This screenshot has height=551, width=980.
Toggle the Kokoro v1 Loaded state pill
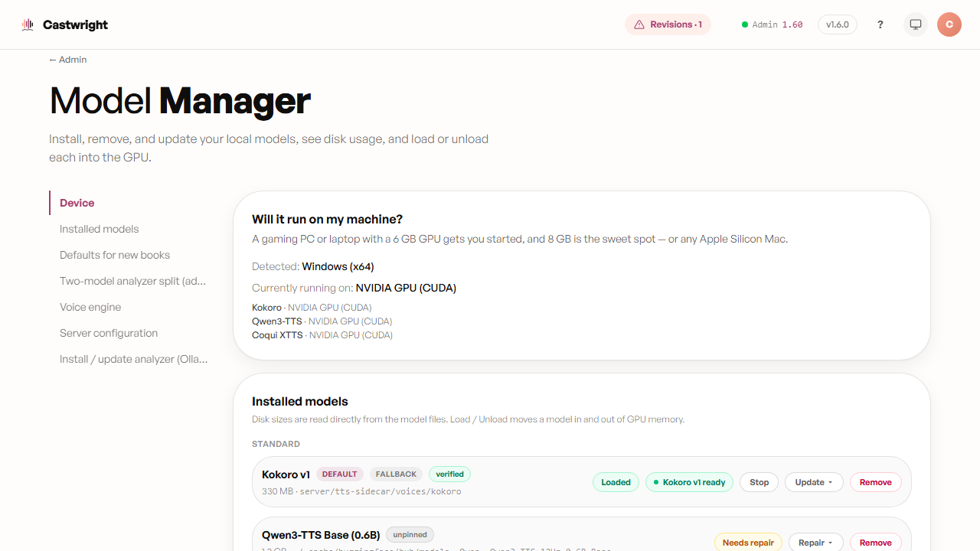(616, 482)
